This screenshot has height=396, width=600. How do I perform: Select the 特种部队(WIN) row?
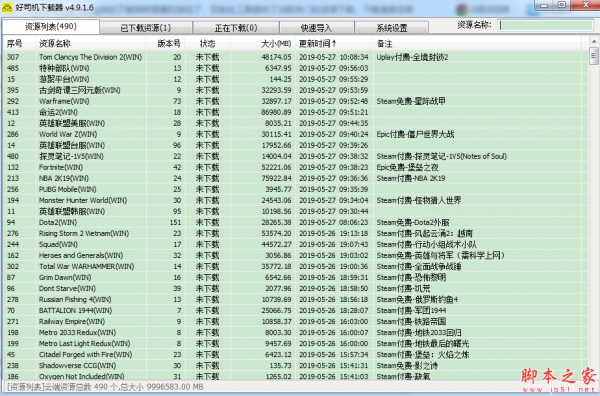pos(295,68)
